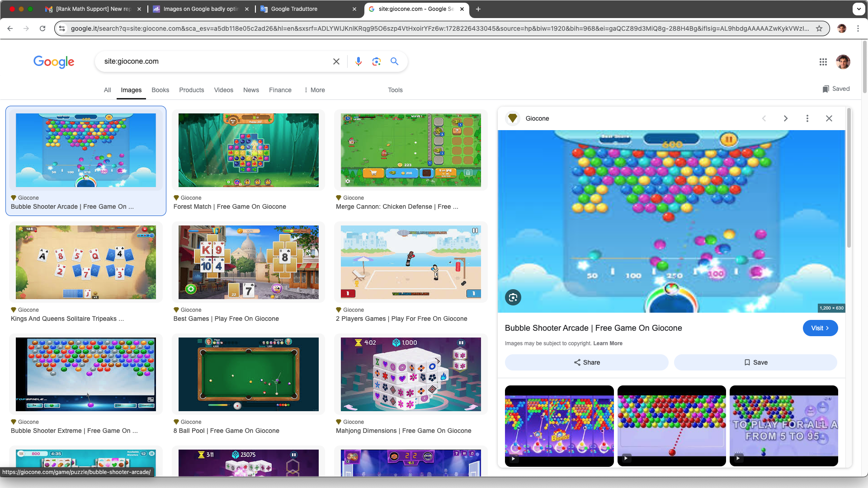Viewport: 868px width, 488px height.
Task: Click the Save button
Action: click(755, 362)
